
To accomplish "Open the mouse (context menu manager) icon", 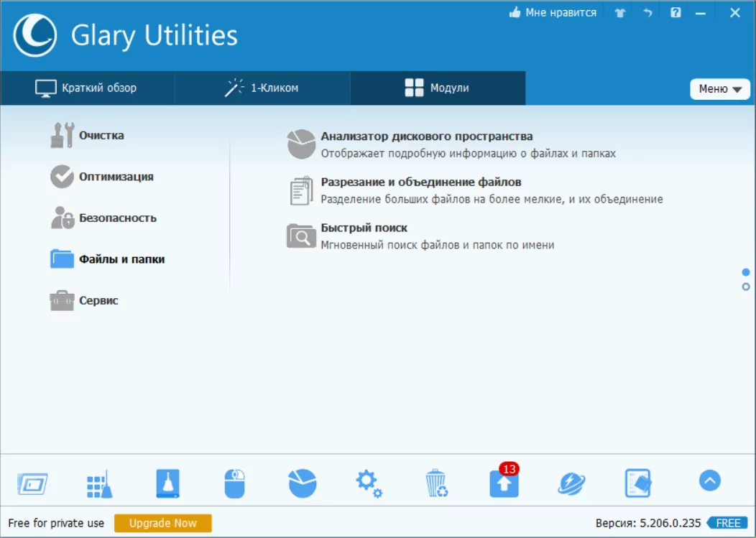I will tap(235, 483).
